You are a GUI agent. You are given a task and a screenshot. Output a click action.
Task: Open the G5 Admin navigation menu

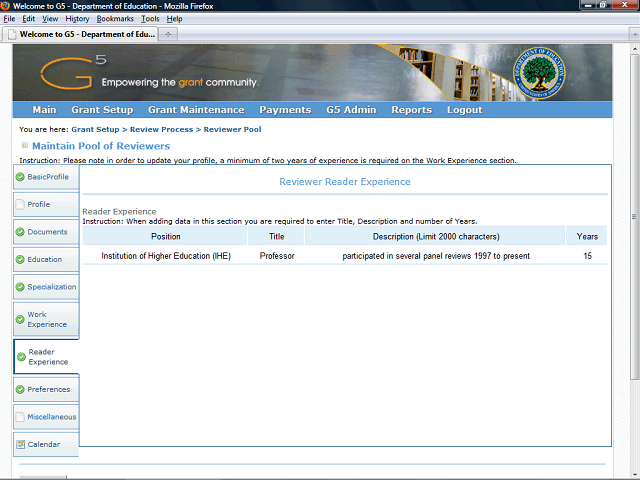[351, 110]
